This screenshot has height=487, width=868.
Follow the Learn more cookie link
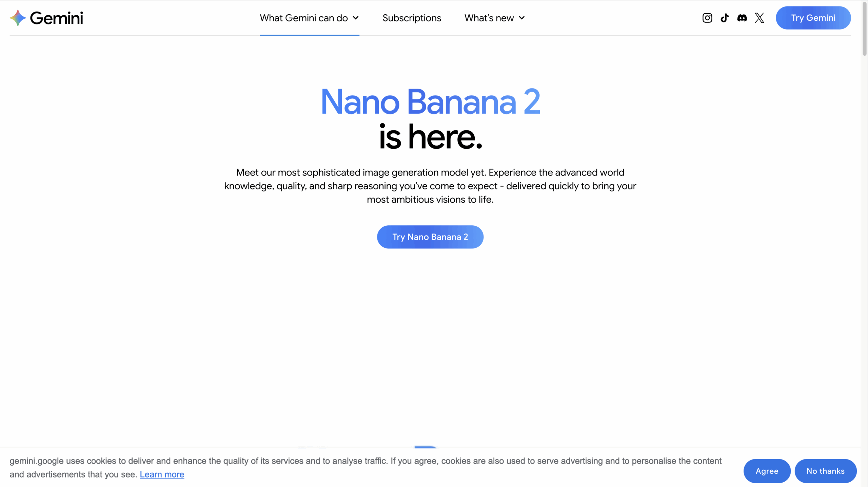(162, 474)
